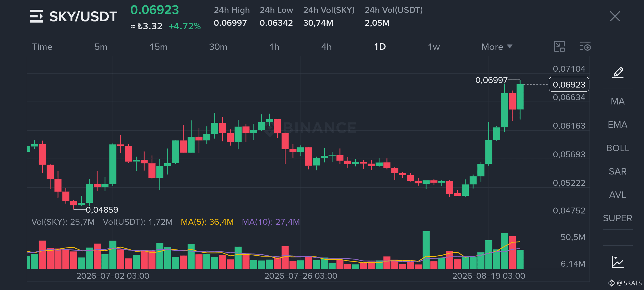The height and width of the screenshot is (290, 644).
Task: Tap the 2026-07-02 03:00 date label
Action: click(113, 276)
